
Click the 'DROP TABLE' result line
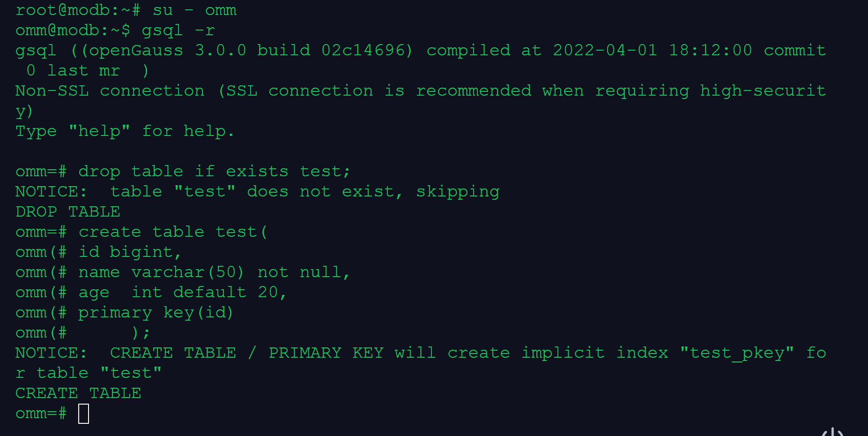point(68,212)
